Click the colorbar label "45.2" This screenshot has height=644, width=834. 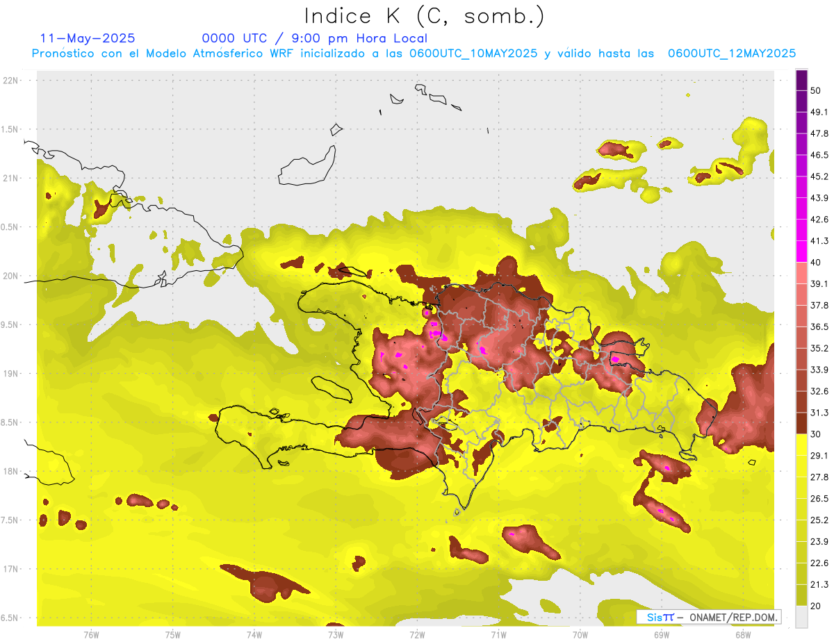click(x=819, y=176)
